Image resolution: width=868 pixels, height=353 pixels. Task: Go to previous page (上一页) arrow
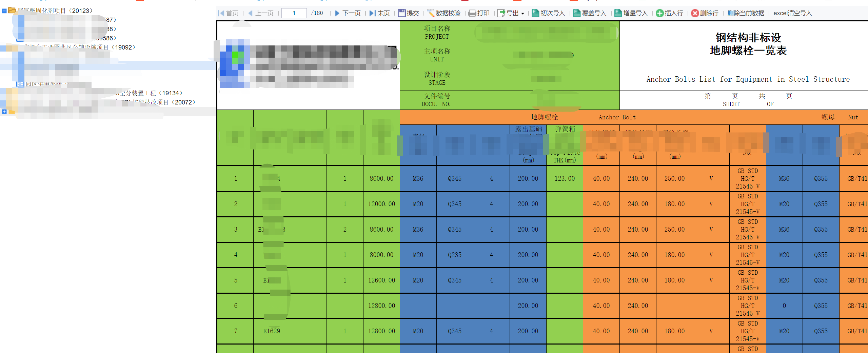[251, 13]
